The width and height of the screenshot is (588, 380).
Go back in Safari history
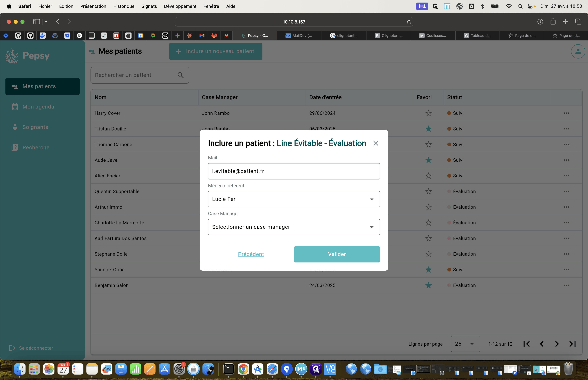[58, 22]
